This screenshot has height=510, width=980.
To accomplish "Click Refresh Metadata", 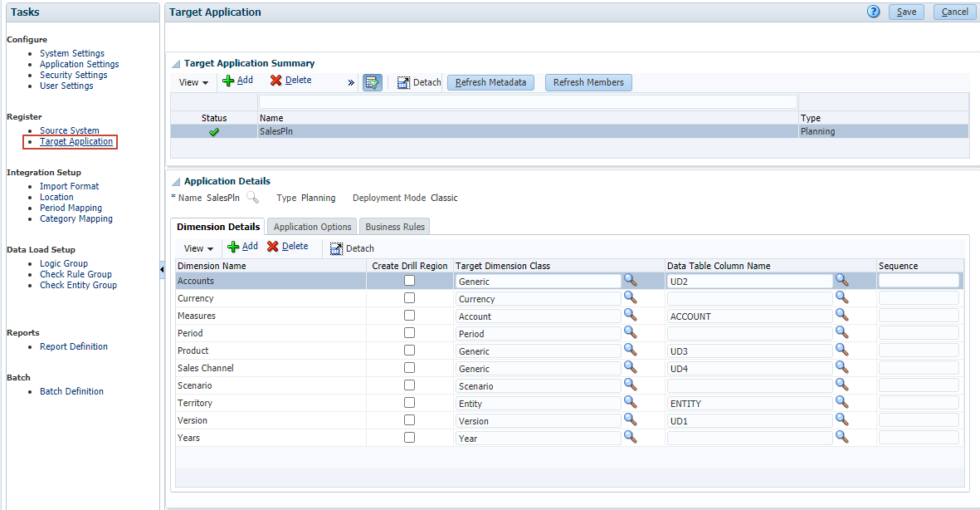I will click(x=490, y=82).
